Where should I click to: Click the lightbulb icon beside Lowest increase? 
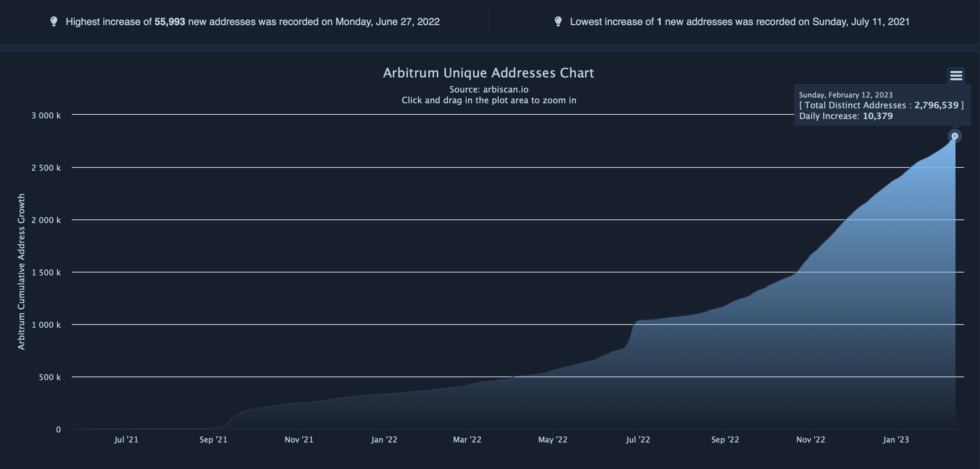[x=558, y=21]
